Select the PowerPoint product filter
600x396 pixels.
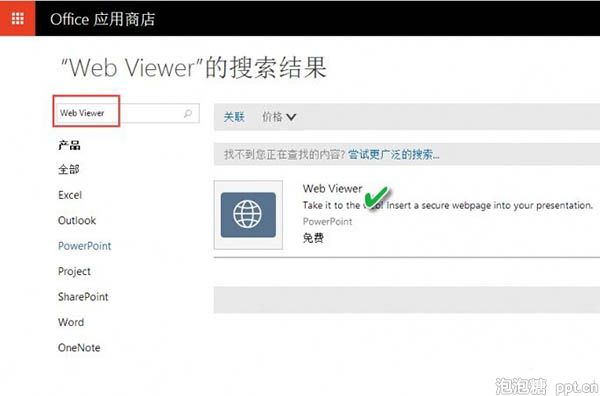point(85,246)
